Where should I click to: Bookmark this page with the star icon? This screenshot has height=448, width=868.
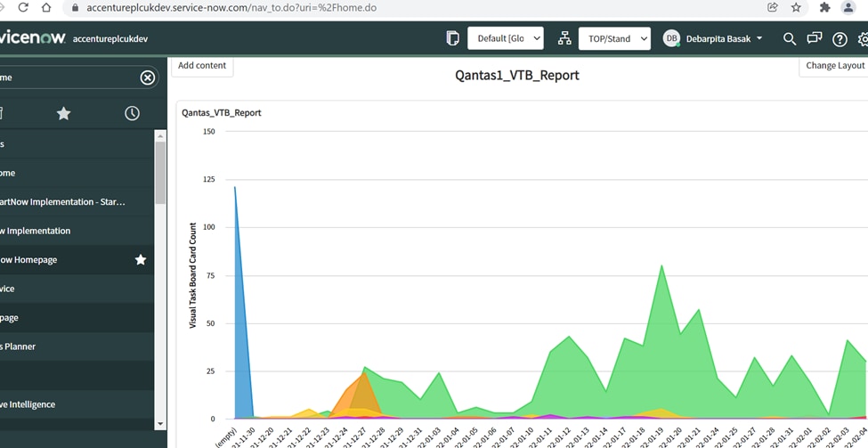coord(796,8)
